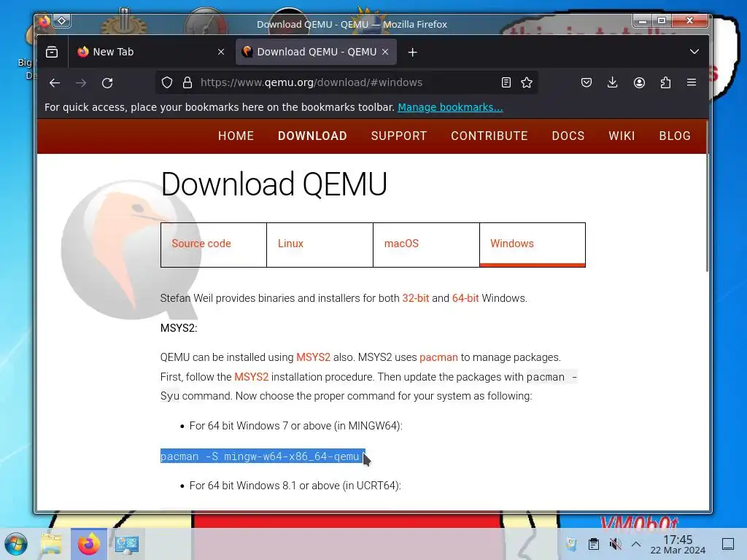Image resolution: width=747 pixels, height=560 pixels.
Task: Switch to the New Tab tab
Action: point(150,52)
